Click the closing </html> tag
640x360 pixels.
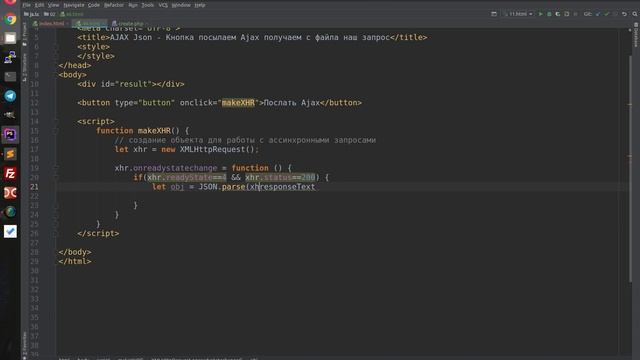click(75, 262)
